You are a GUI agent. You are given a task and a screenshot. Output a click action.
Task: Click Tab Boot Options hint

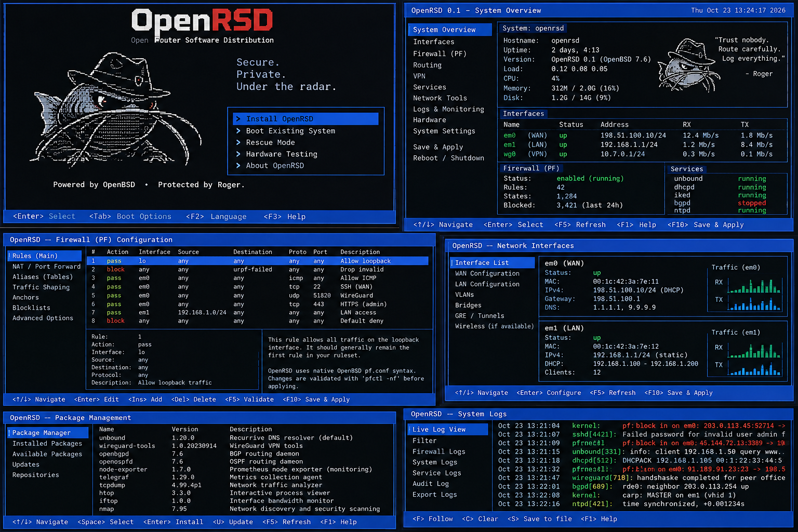pos(130,217)
